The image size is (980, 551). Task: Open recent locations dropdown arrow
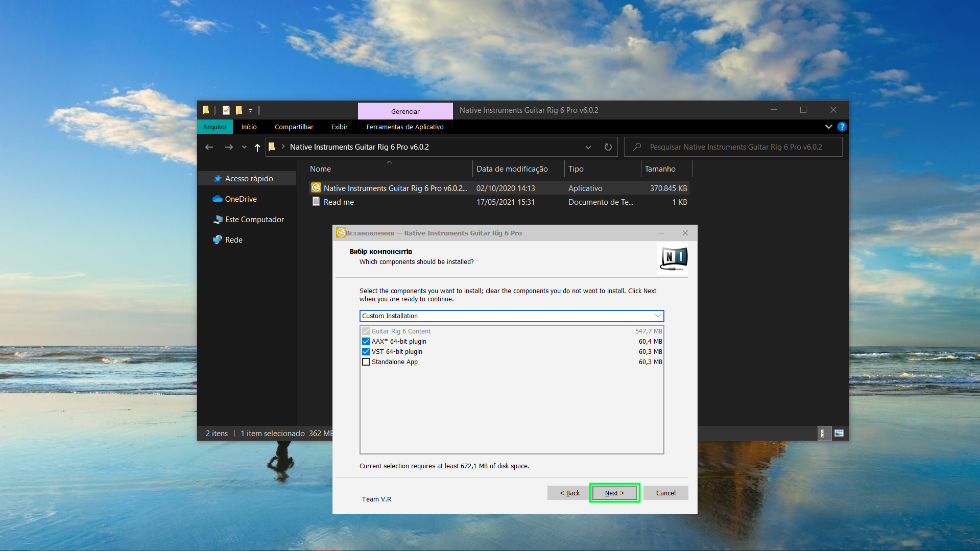coord(244,147)
